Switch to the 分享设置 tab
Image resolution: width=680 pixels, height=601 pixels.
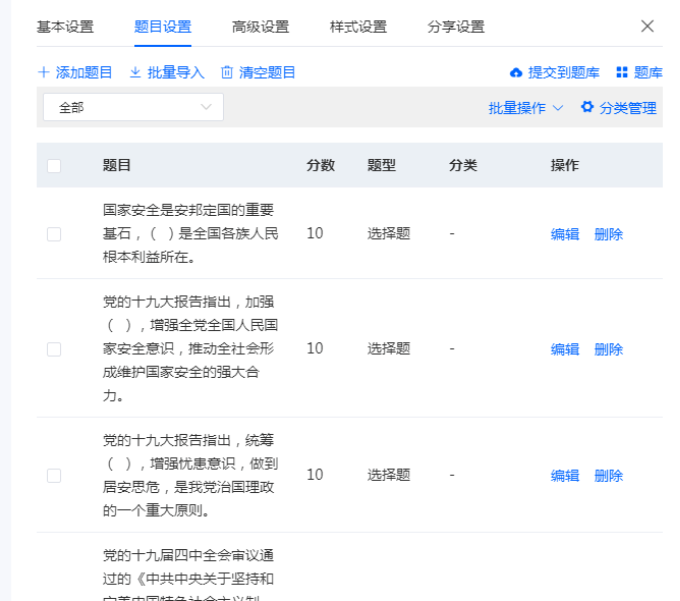[456, 27]
